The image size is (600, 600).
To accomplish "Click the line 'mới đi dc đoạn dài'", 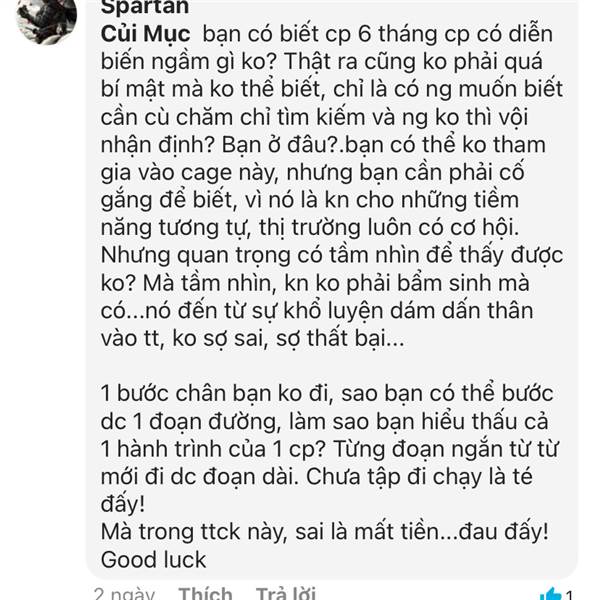I will click(x=316, y=477).
